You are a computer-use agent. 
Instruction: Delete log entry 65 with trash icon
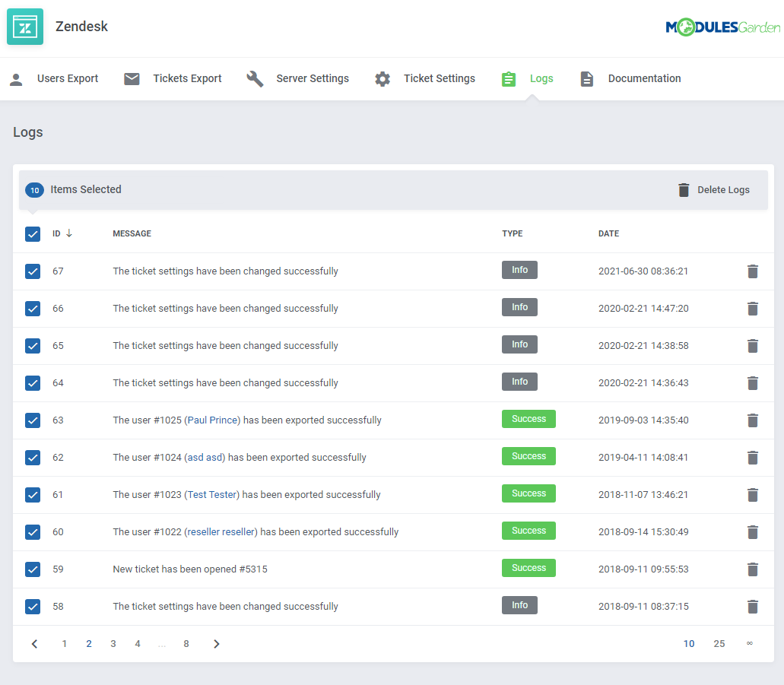(x=753, y=345)
